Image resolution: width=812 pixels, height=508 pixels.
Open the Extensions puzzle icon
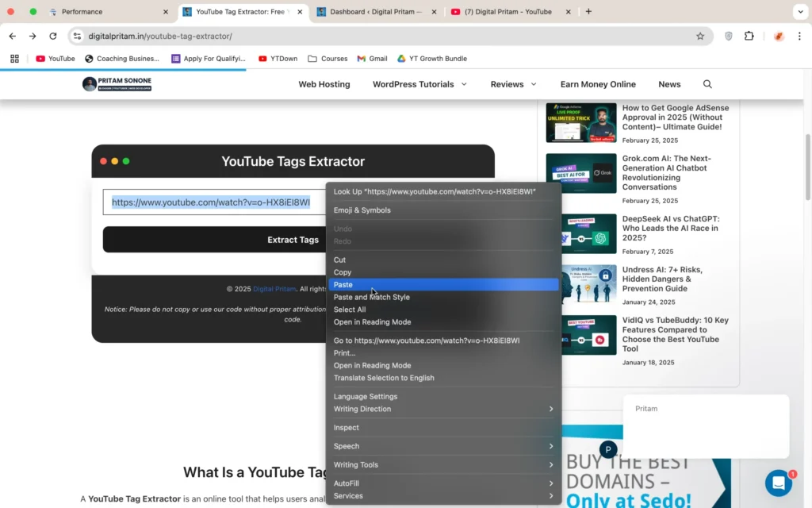click(749, 36)
